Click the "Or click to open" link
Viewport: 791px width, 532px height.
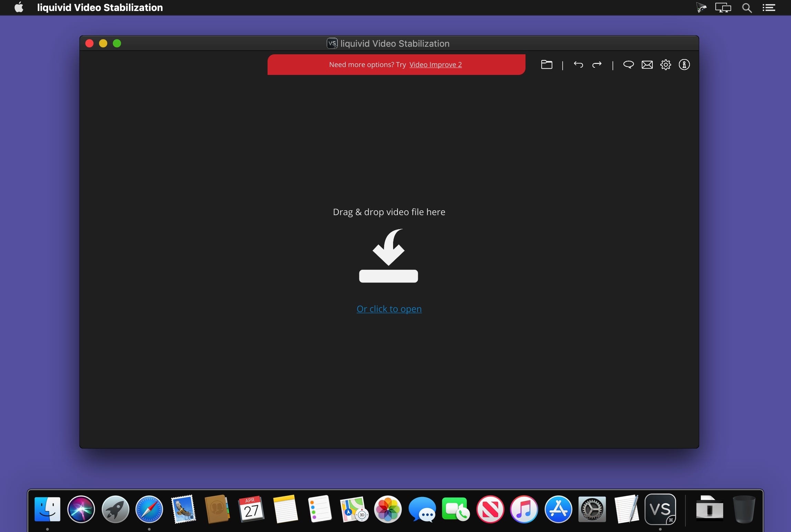click(389, 309)
